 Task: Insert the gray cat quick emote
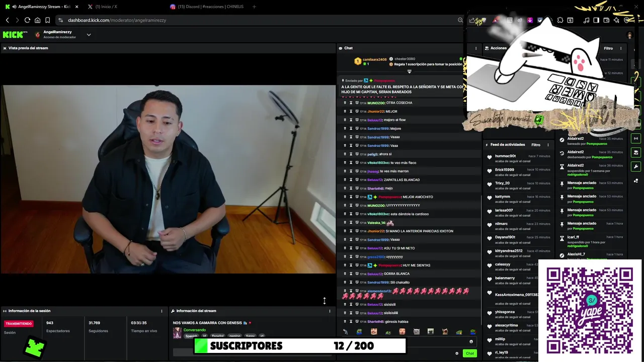pyautogui.click(x=416, y=332)
